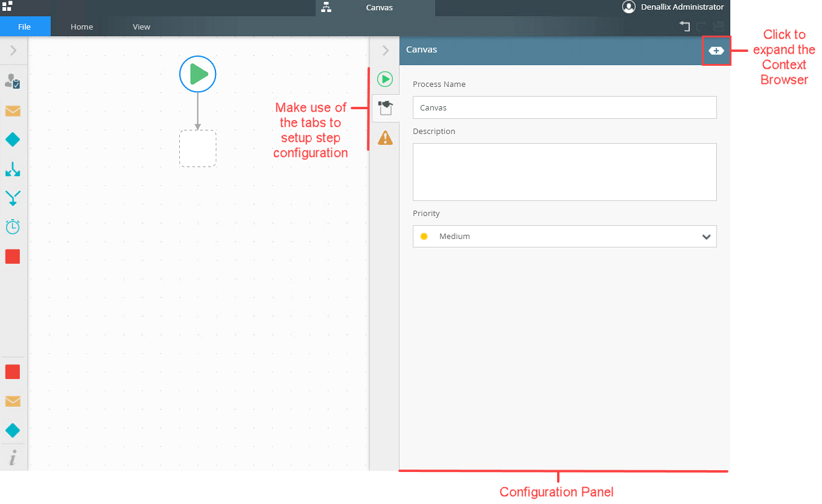The image size is (822, 504).
Task: Open the app grid menu icon
Action: pos(7,6)
